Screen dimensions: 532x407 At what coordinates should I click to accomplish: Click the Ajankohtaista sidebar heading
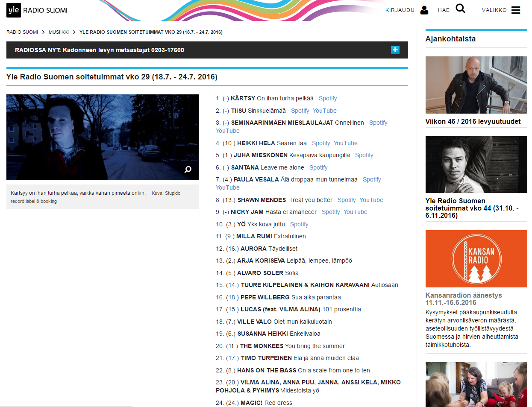coord(450,39)
